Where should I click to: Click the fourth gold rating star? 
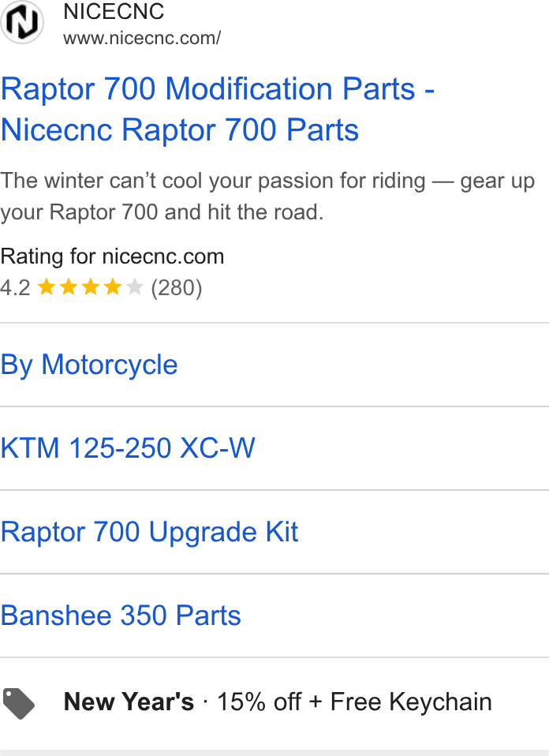[112, 287]
